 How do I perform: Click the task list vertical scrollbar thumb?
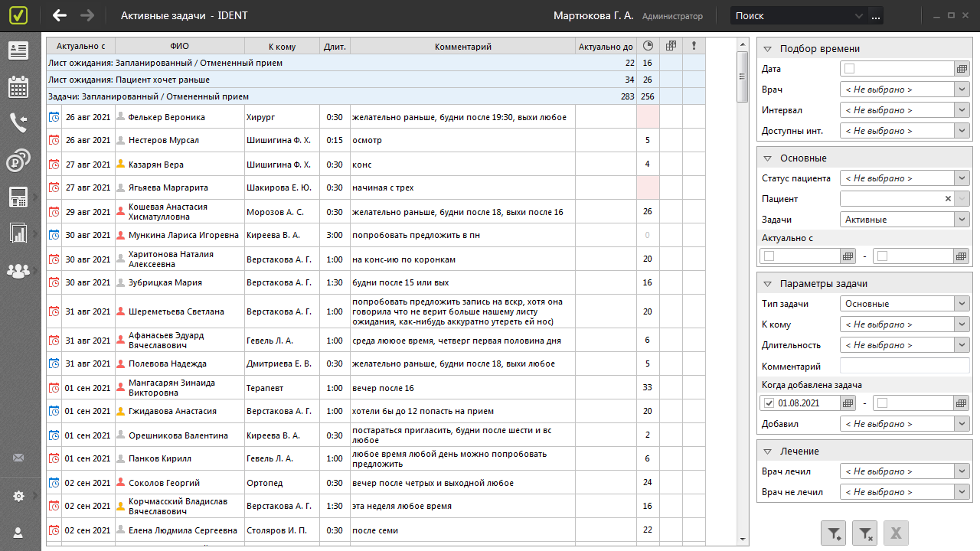coord(742,77)
